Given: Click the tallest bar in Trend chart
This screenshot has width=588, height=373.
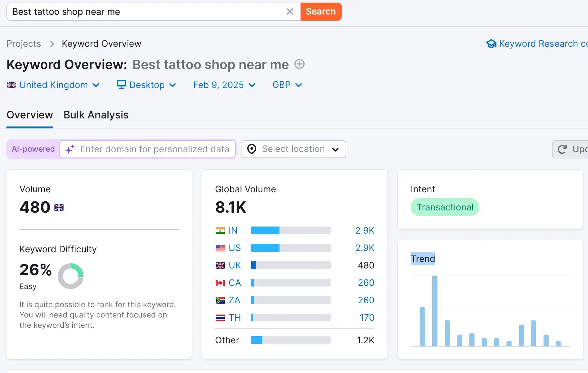Looking at the screenshot, I should [x=435, y=310].
